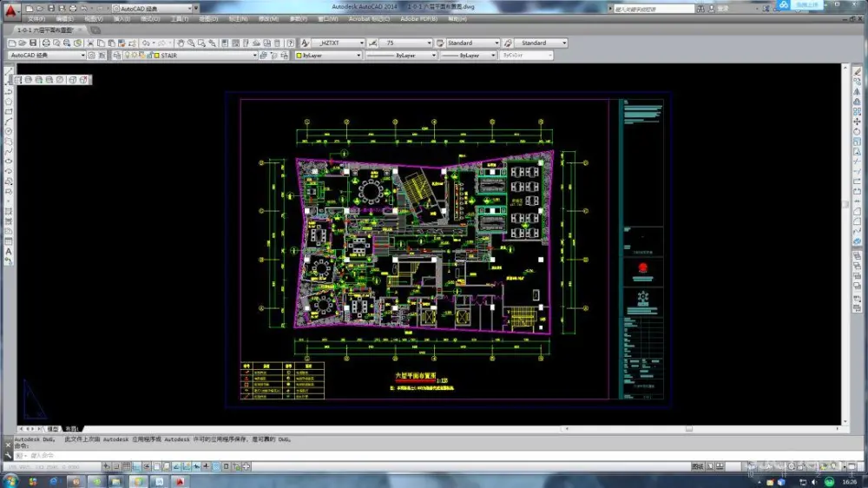Expand the AutoCAD workspace dropdown

pyautogui.click(x=82, y=56)
